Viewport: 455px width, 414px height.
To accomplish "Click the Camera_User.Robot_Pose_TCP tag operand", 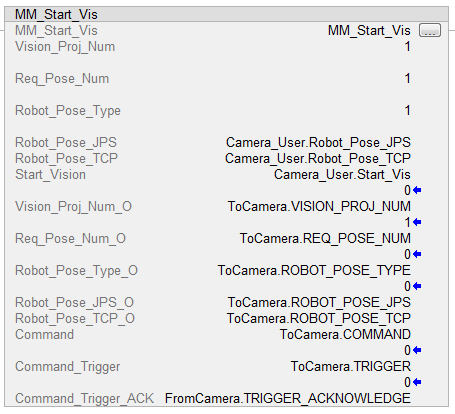I will 318,159.
